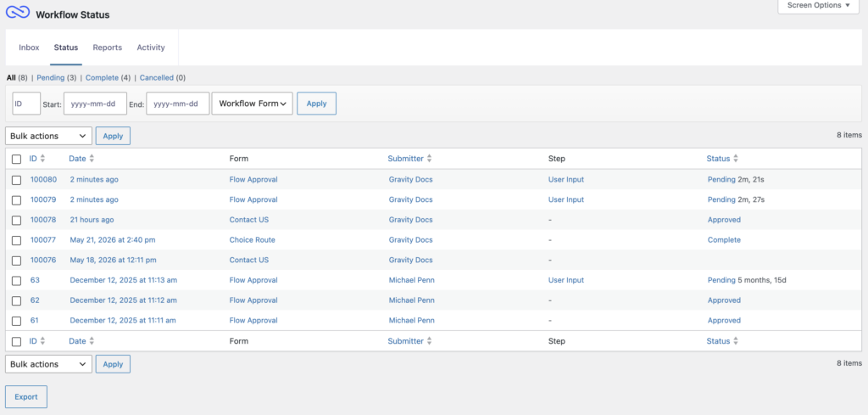868x415 pixels.
Task: Filter by Complete entries
Action: [x=102, y=78]
